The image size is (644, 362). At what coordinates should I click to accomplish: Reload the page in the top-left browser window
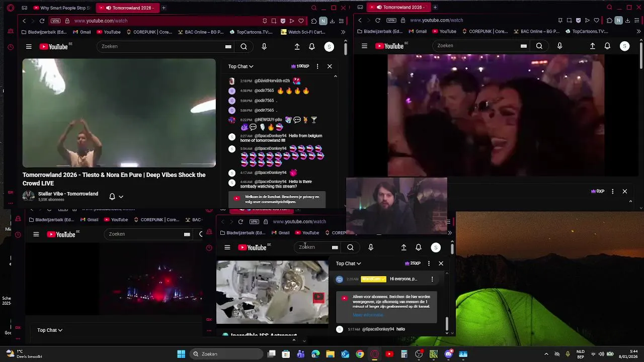coord(42,21)
